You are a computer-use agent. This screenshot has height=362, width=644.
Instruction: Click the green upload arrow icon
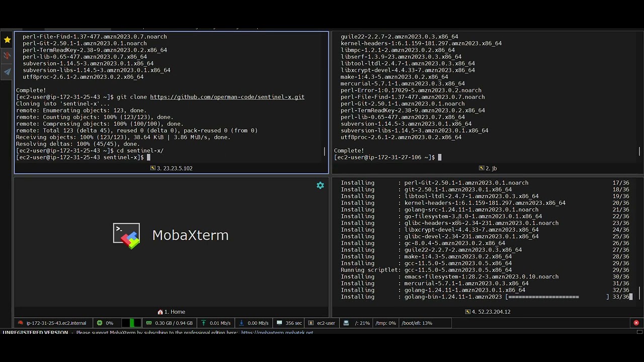[x=203, y=323]
